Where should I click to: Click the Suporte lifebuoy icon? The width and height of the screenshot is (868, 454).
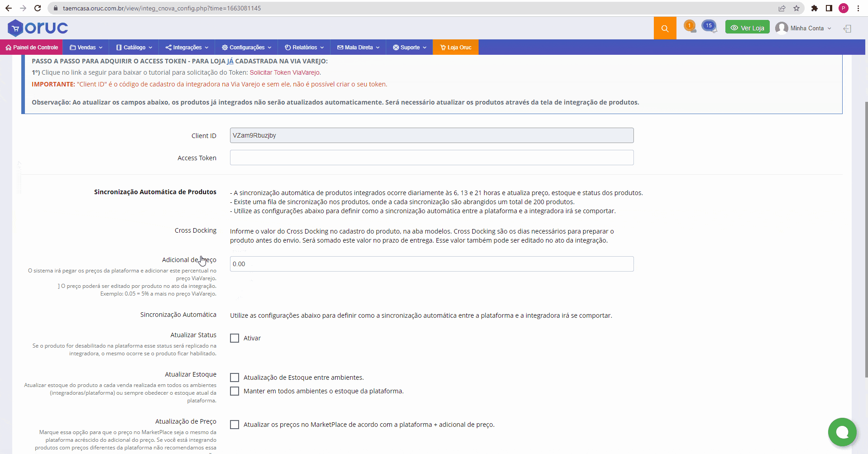point(396,47)
